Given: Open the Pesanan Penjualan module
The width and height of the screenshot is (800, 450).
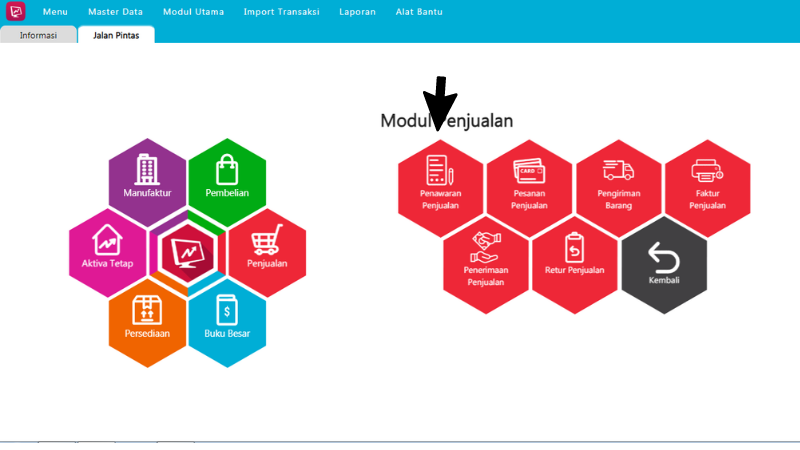Looking at the screenshot, I should (x=529, y=187).
